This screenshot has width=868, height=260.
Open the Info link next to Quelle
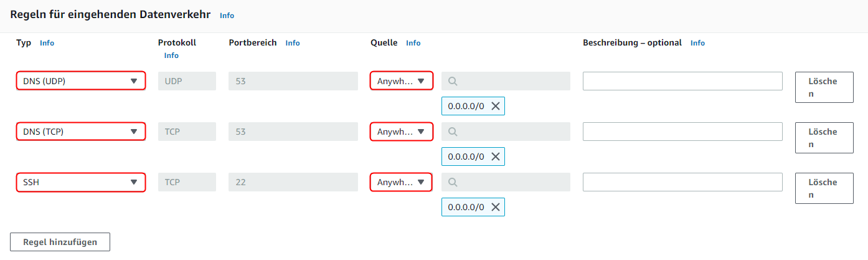point(413,43)
